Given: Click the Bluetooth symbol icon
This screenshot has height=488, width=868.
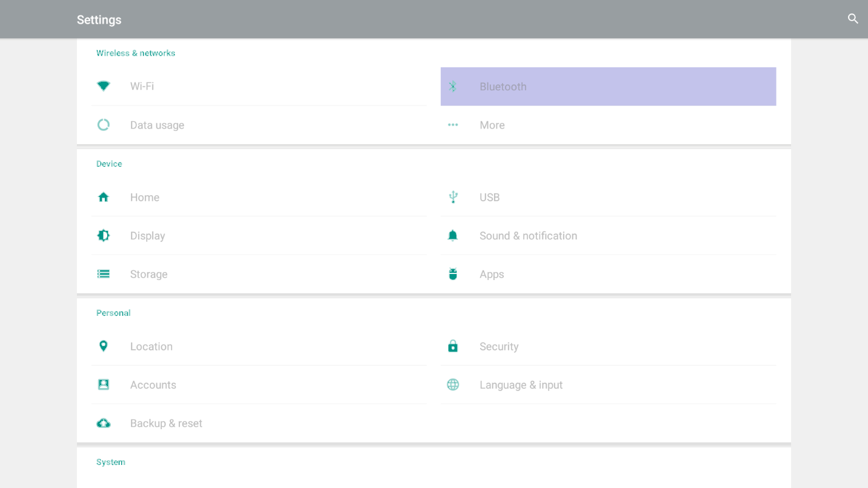Looking at the screenshot, I should coord(453,87).
